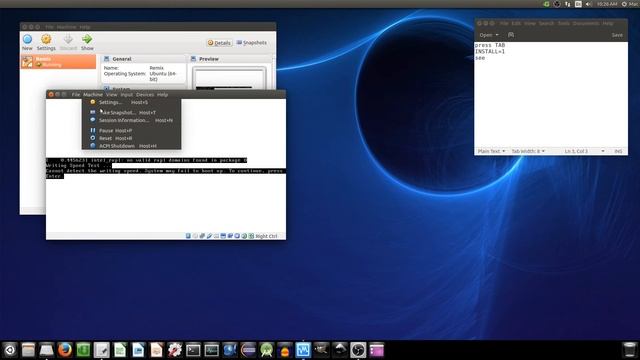Open Android Studio from dock

coord(267,350)
